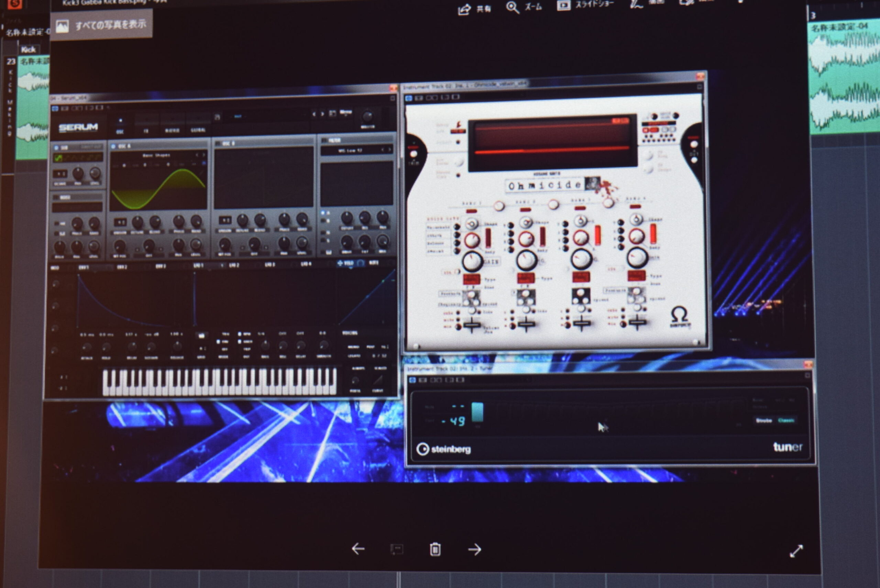Go to next photo with right arrow
Viewport: 880px width, 588px height.
click(x=474, y=550)
